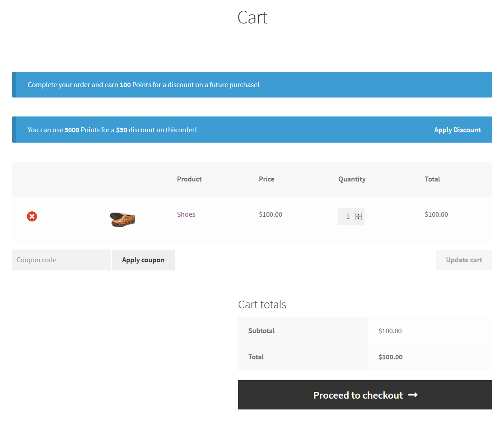Apply Discount using 5000 points
Viewport: 504px width, 423px height.
point(457,130)
